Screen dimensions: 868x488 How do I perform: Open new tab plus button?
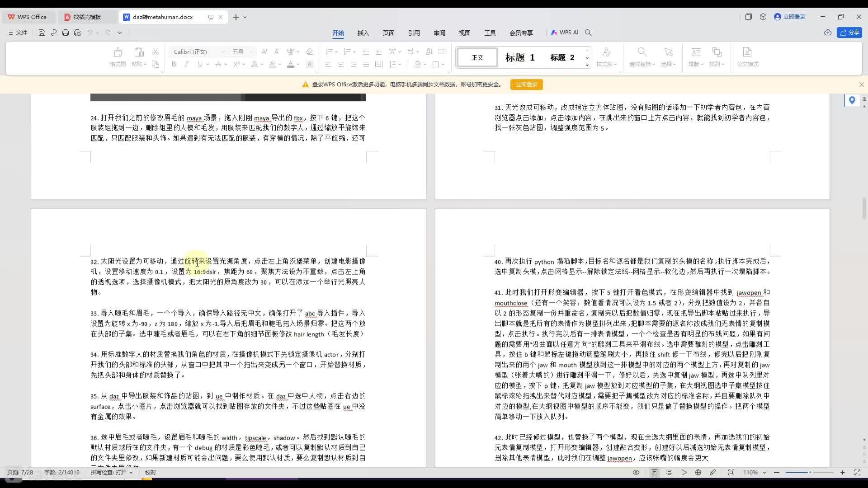pos(236,17)
